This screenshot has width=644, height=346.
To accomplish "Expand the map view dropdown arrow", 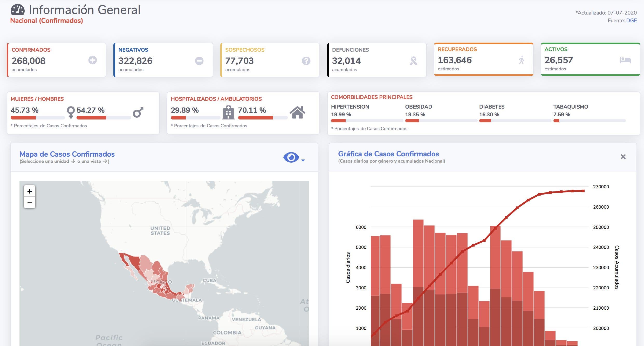I will pos(303,160).
